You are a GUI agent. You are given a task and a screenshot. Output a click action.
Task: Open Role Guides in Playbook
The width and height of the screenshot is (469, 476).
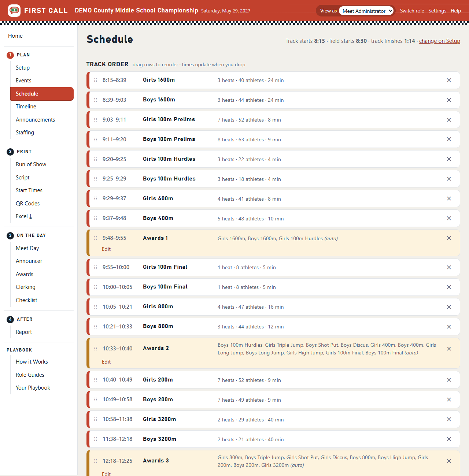coord(30,375)
